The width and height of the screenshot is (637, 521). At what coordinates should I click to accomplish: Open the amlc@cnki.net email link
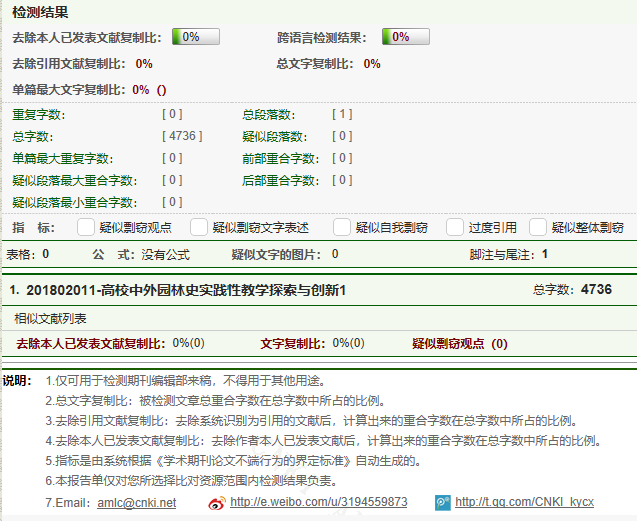pyautogui.click(x=136, y=502)
